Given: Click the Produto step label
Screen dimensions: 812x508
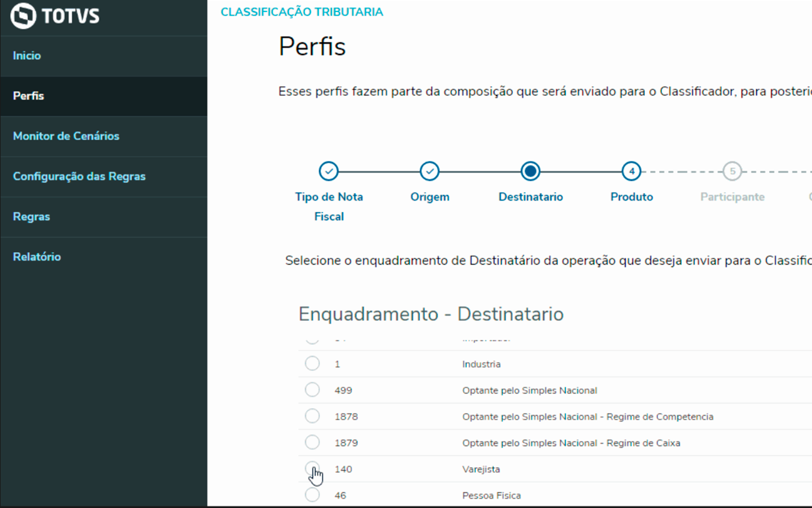Looking at the screenshot, I should tap(631, 197).
